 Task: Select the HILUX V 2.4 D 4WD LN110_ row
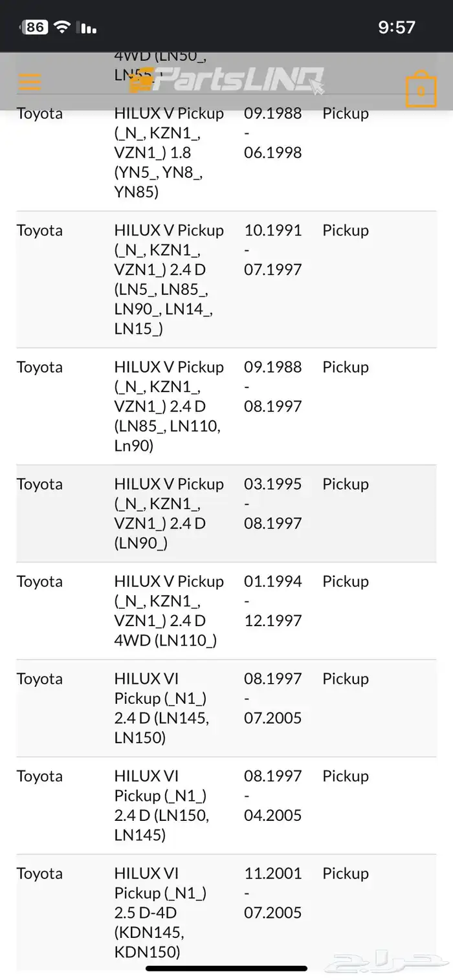pos(226,611)
